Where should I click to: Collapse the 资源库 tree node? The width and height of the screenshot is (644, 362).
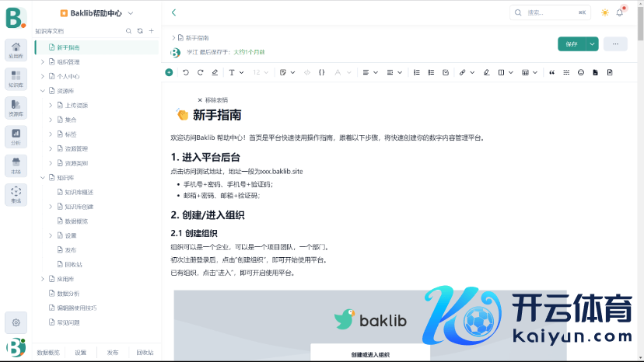[42, 91]
